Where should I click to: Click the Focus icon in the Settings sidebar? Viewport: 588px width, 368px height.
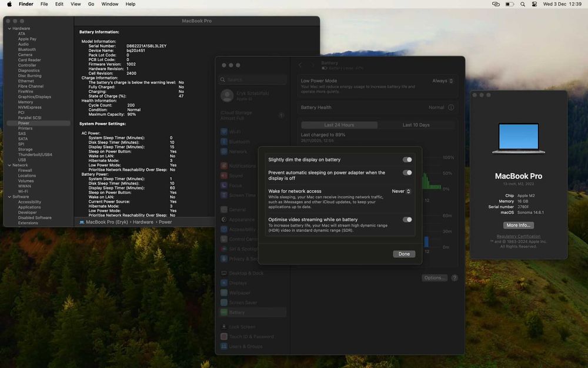pyautogui.click(x=224, y=185)
